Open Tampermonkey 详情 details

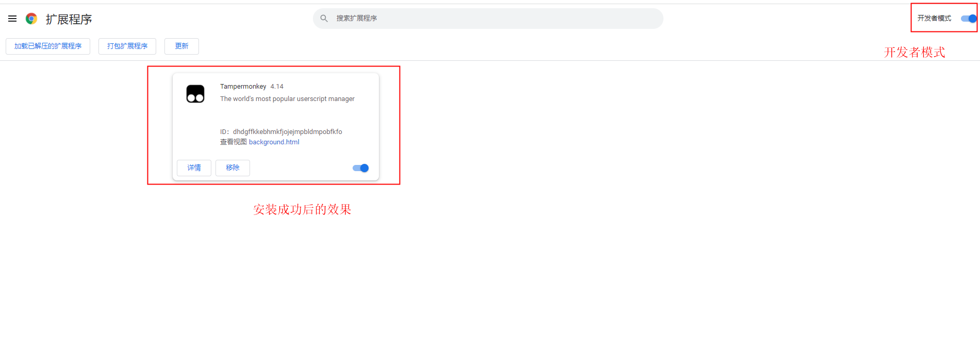tap(194, 168)
